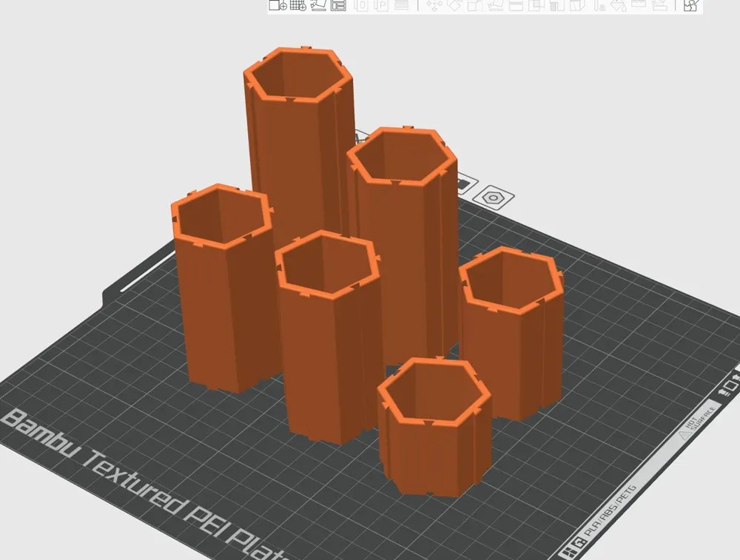Viewport: 740px width, 560px height.
Task: Select the Color Painting bucket tool
Action: click(x=618, y=5)
